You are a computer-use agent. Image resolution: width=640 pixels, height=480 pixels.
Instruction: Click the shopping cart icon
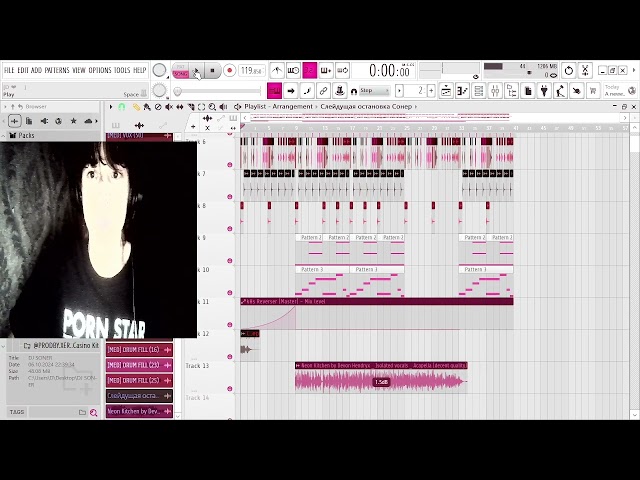593,91
